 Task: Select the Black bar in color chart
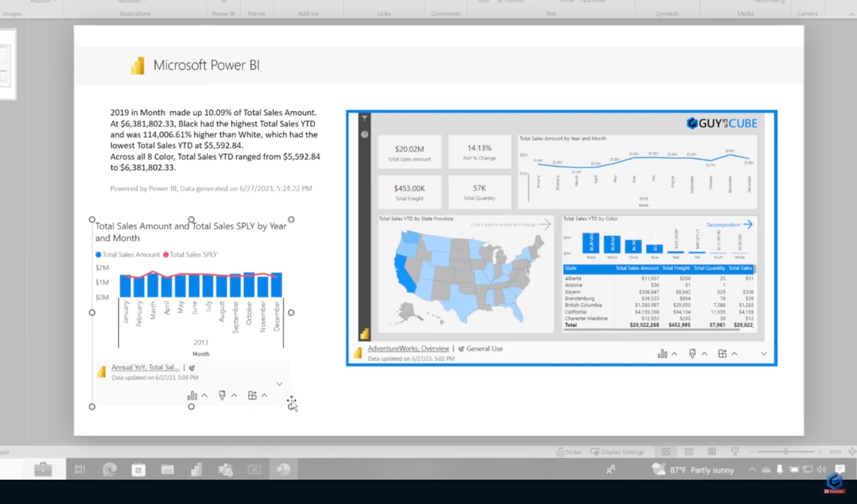click(591, 242)
